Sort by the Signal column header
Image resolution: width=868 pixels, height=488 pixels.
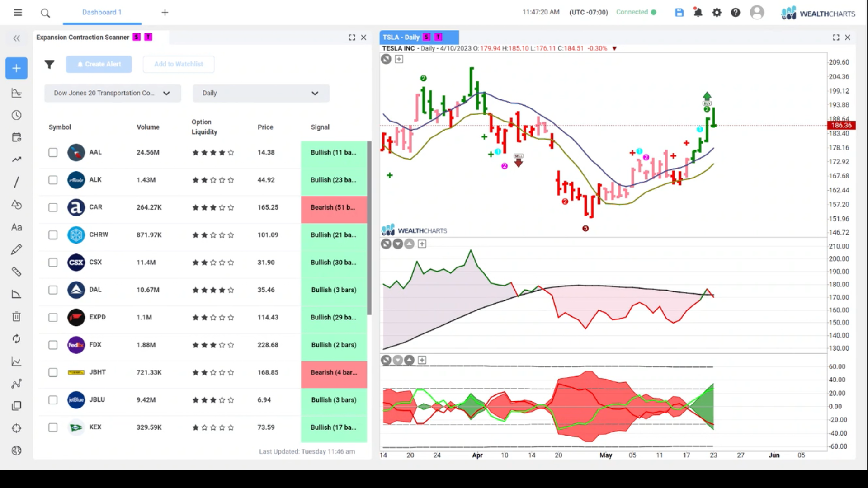point(320,127)
